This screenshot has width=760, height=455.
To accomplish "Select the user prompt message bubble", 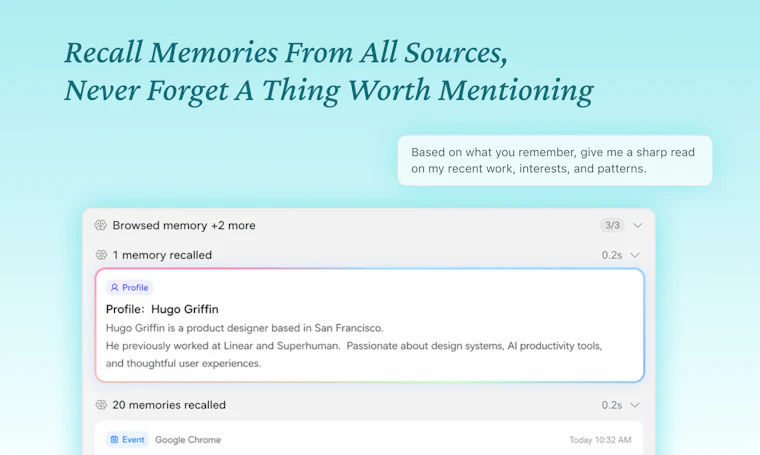I will (555, 160).
